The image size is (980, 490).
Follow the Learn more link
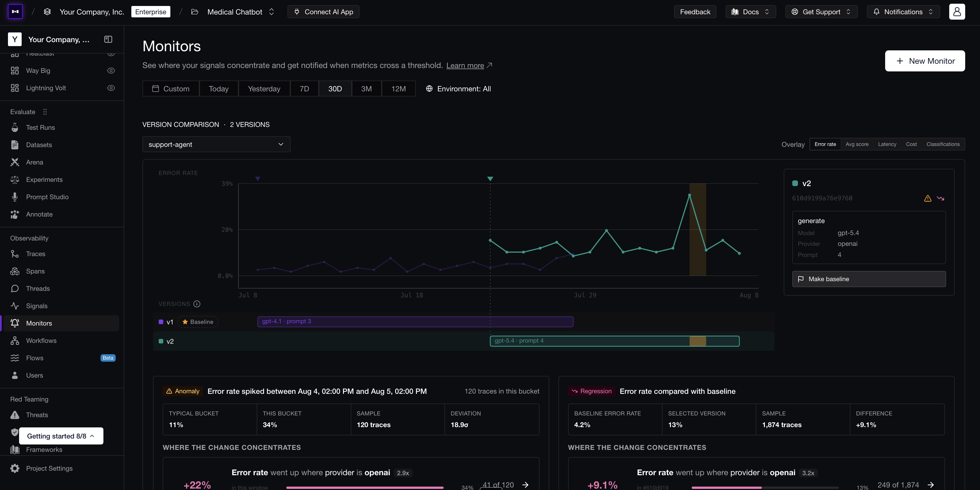(465, 65)
